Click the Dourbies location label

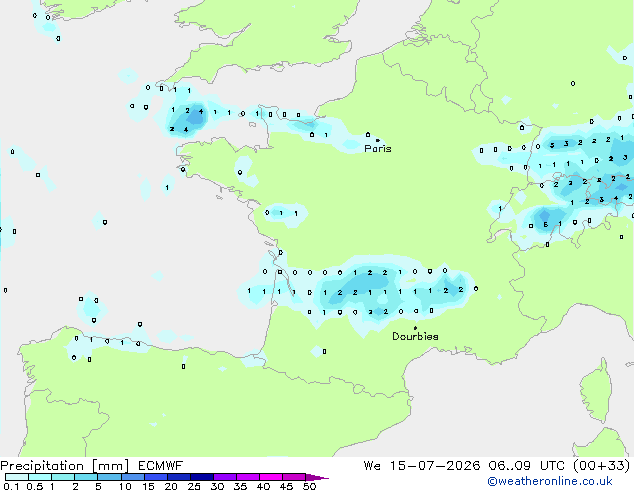tap(415, 336)
